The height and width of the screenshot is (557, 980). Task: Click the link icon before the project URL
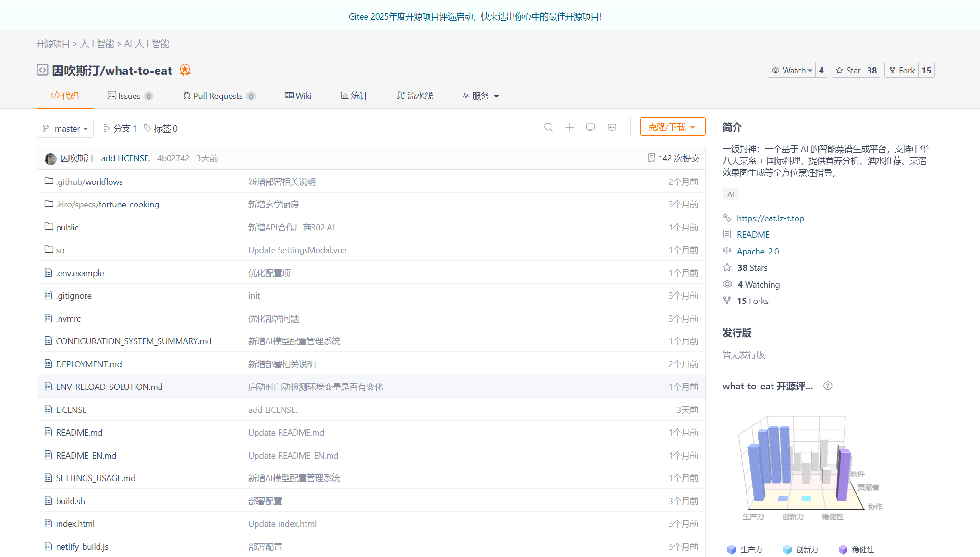[727, 218]
